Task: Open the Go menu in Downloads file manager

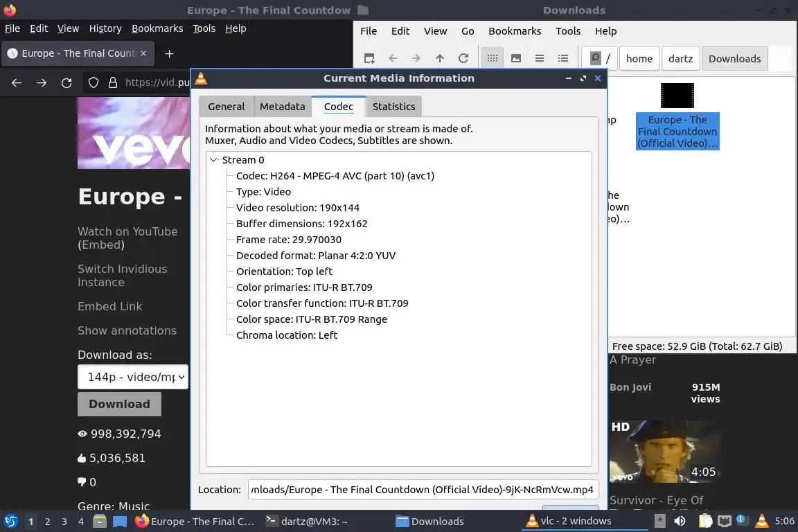Action: point(468,31)
